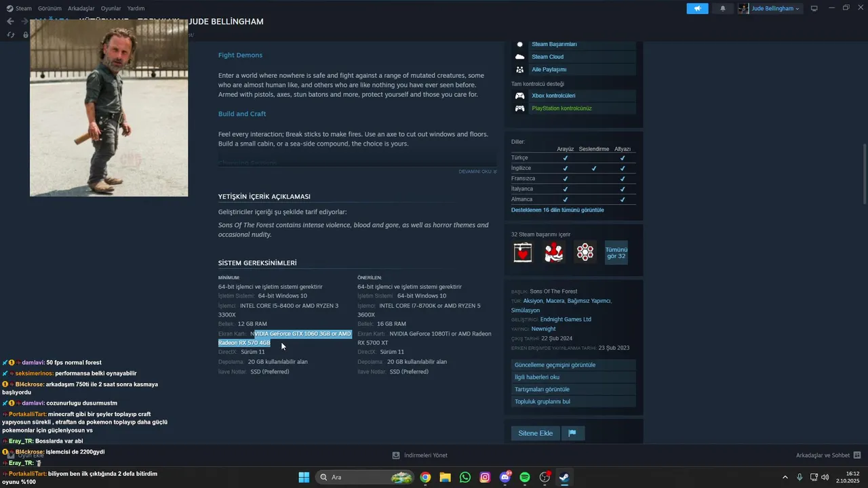The width and height of the screenshot is (868, 488).
Task: Click the Steam Cloud icon
Action: pos(519,57)
